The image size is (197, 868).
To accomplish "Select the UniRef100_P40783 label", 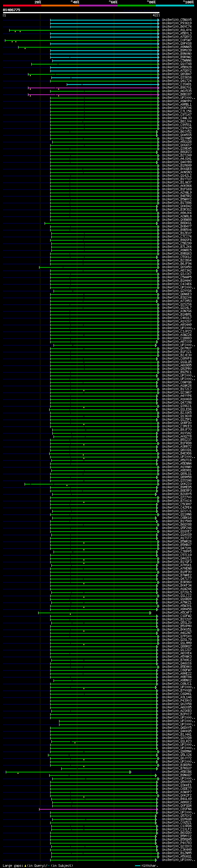I will click(x=177, y=843).
